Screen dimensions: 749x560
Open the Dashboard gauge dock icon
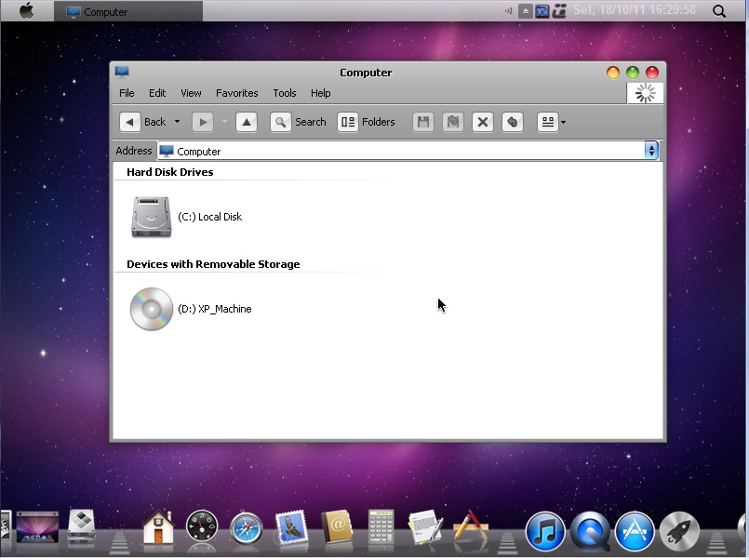202,527
